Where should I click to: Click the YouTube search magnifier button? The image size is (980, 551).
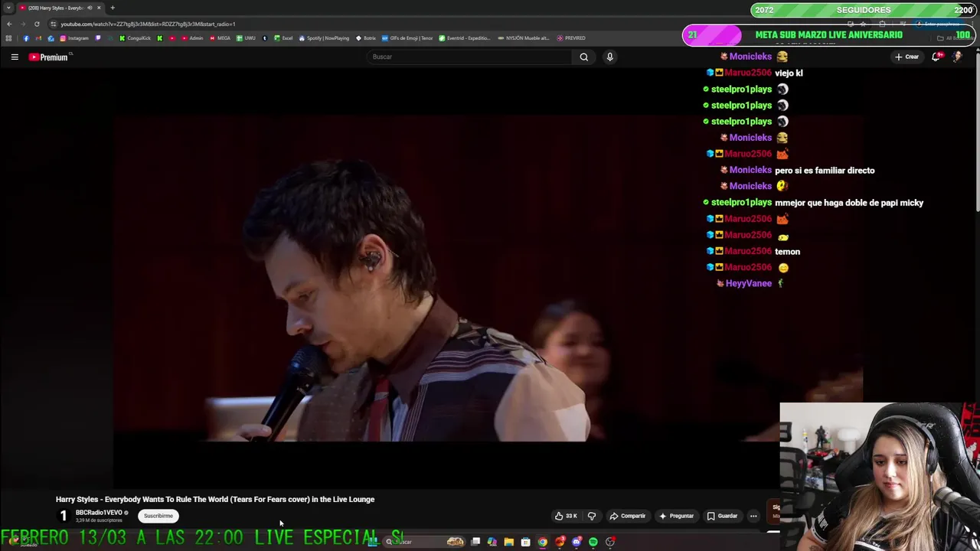point(583,57)
